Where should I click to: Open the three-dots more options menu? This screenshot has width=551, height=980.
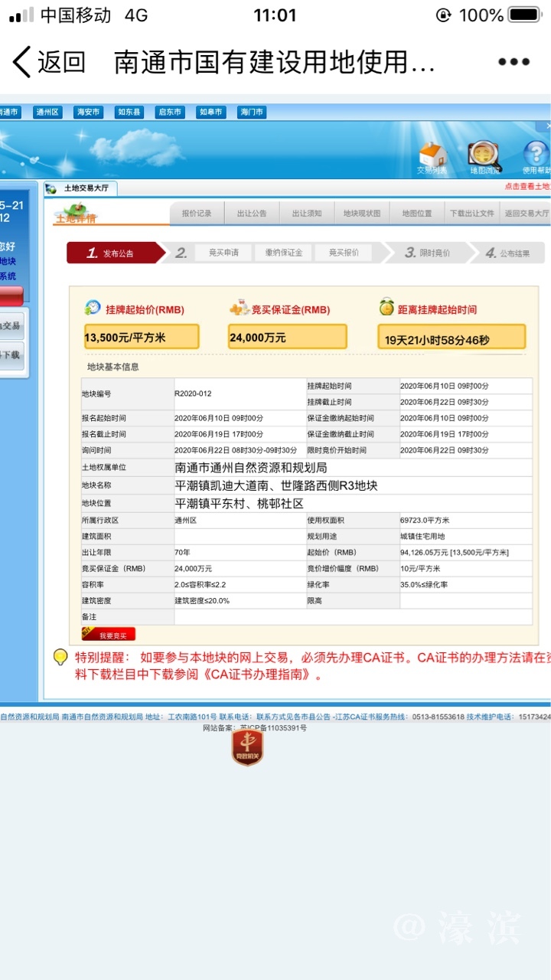pos(514,62)
